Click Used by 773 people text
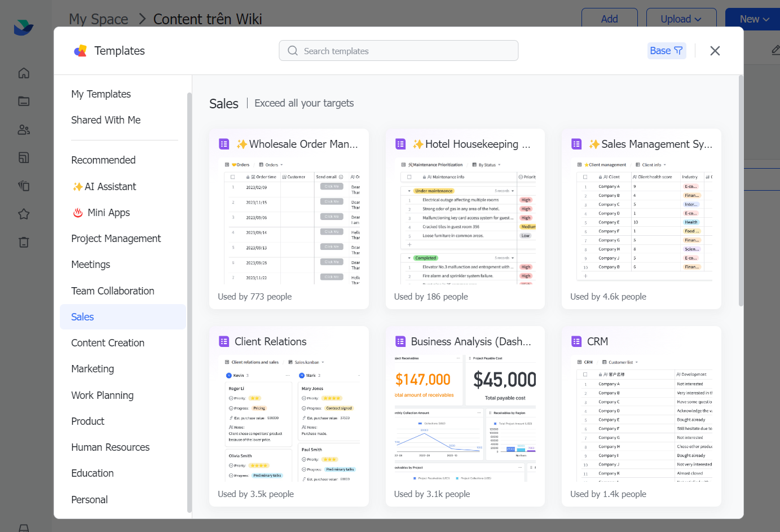Screen dimensions: 780x532 pos(255,297)
